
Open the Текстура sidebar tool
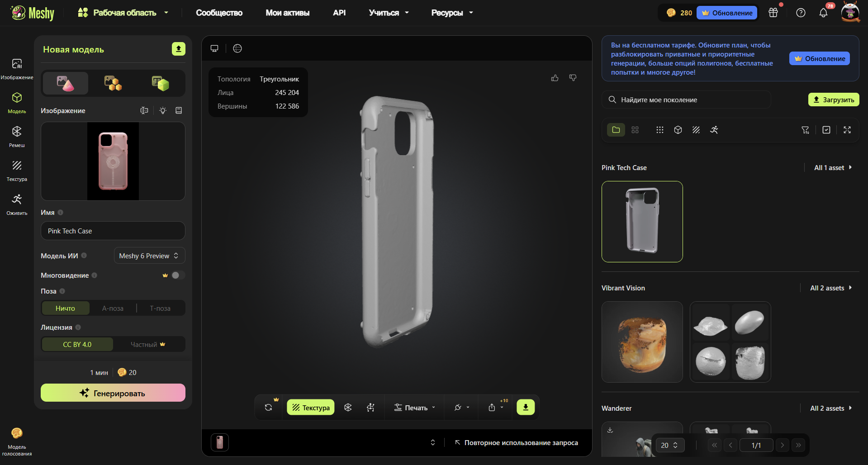pos(17,171)
